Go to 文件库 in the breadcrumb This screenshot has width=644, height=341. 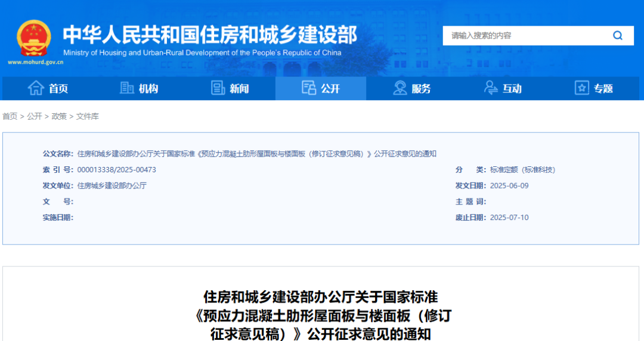click(x=88, y=116)
